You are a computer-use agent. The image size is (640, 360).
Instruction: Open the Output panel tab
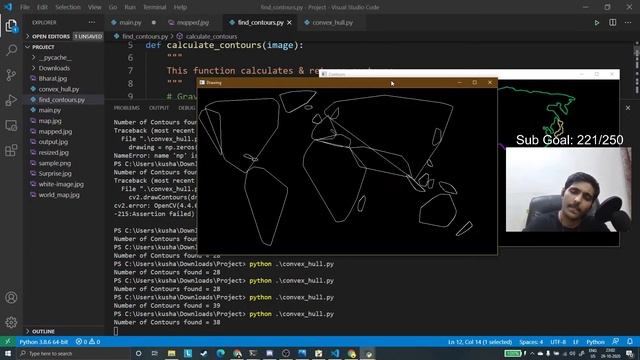coord(159,108)
